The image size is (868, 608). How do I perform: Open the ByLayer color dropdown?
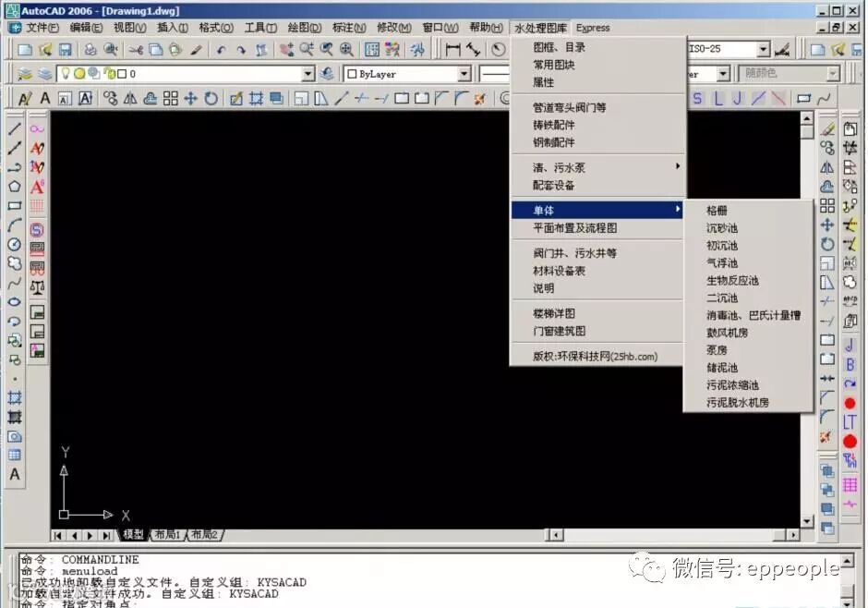[x=464, y=74]
